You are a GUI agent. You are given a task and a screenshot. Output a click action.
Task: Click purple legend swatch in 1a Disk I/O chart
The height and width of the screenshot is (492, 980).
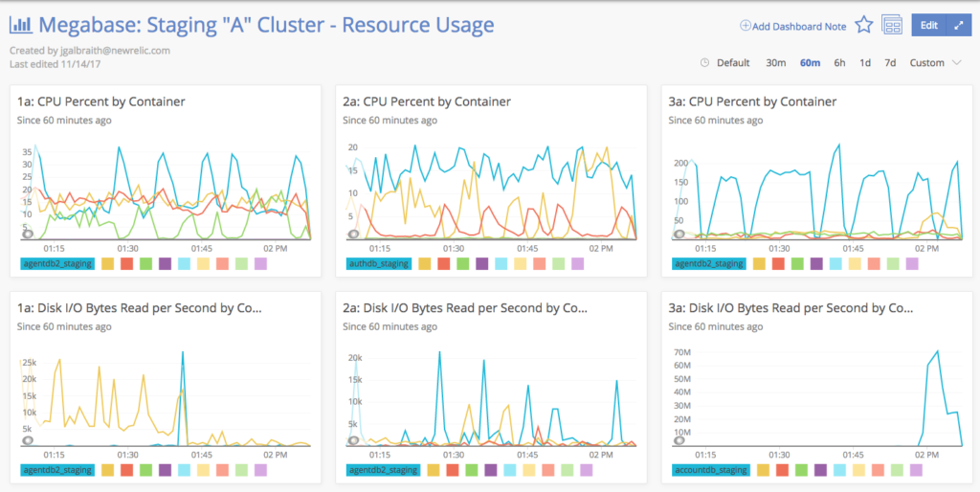tap(165, 470)
